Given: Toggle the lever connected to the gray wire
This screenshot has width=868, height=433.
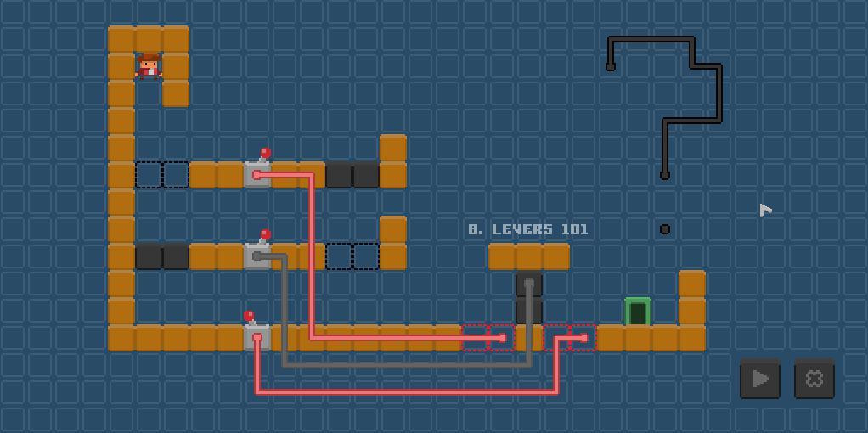Looking at the screenshot, I should [x=258, y=250].
